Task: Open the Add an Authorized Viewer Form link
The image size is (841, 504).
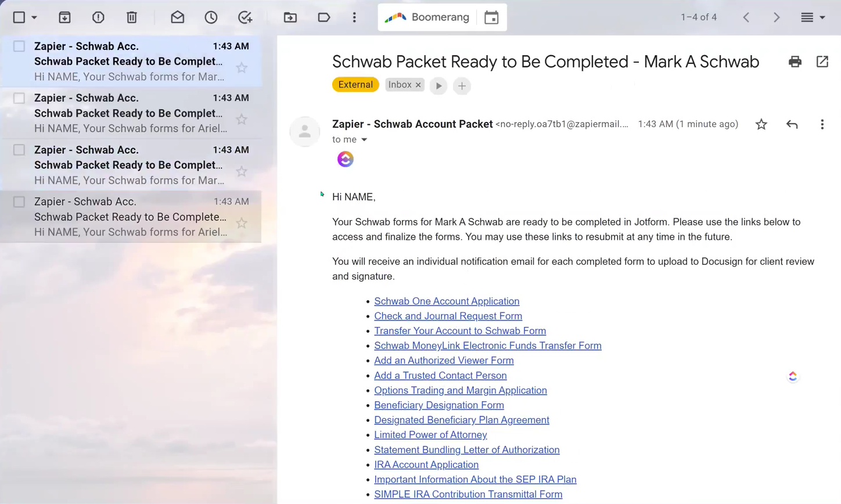Action: click(x=444, y=361)
